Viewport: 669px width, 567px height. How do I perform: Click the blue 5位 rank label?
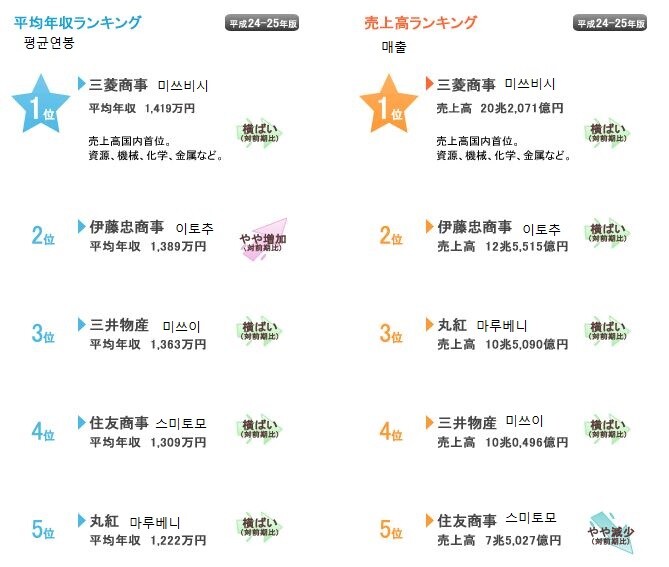coord(43,529)
